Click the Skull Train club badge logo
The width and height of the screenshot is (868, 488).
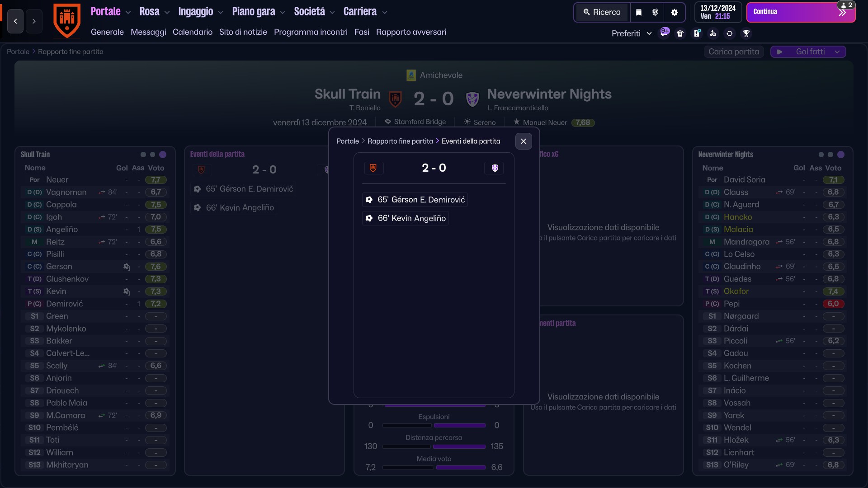point(67,21)
